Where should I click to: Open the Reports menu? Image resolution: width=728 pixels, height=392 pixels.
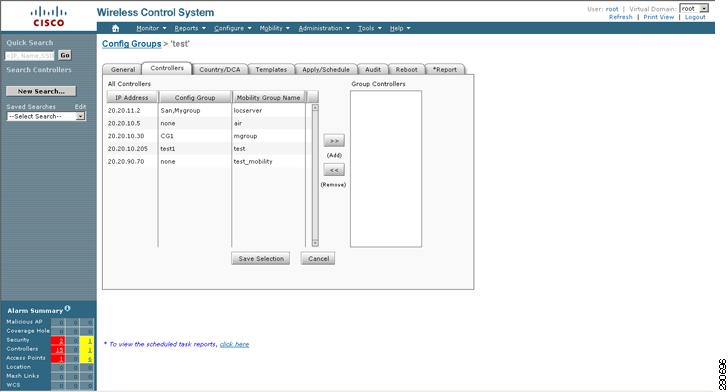[x=190, y=28]
